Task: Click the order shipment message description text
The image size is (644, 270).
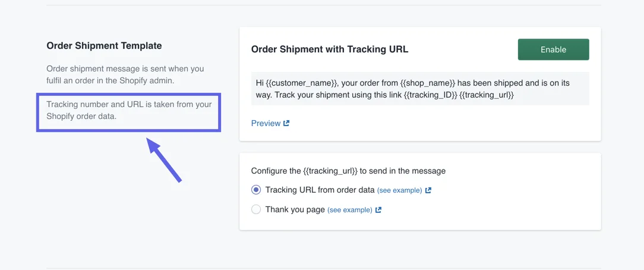Action: [x=125, y=74]
